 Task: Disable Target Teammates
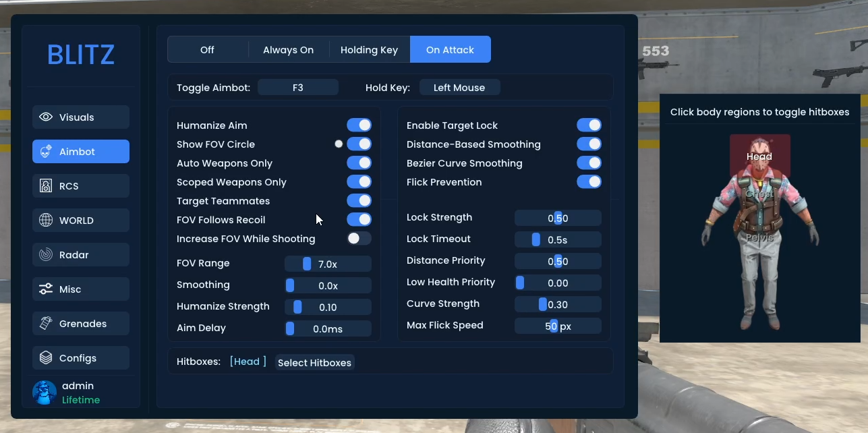[358, 200]
